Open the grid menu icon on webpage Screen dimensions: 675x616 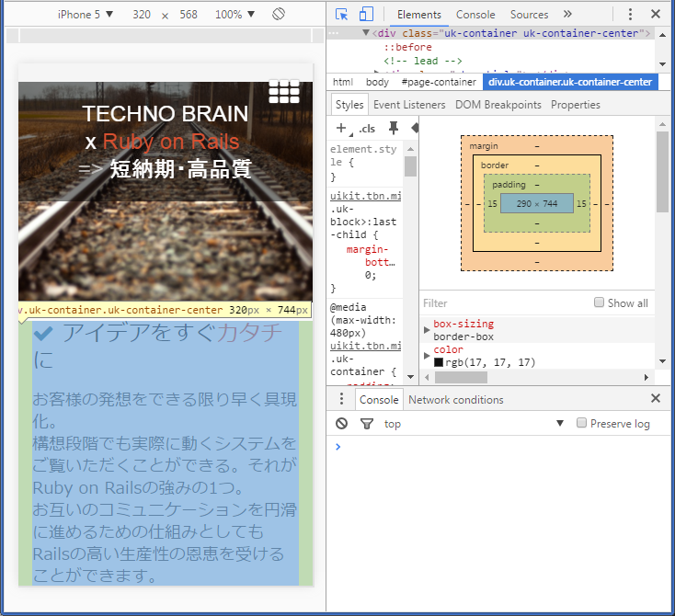pyautogui.click(x=283, y=91)
